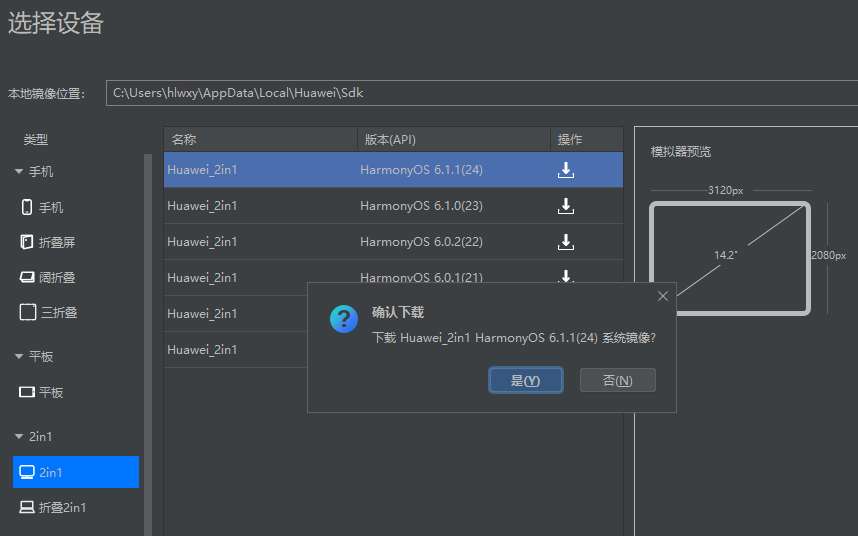Screen dimensions: 858x536
Task: Decline download with 否(N) button
Action: (x=618, y=380)
